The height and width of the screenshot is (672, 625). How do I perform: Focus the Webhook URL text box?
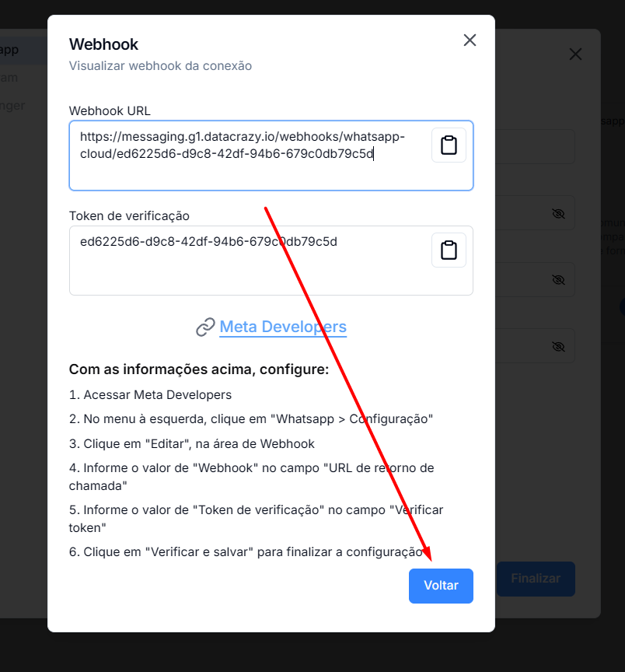tap(271, 156)
